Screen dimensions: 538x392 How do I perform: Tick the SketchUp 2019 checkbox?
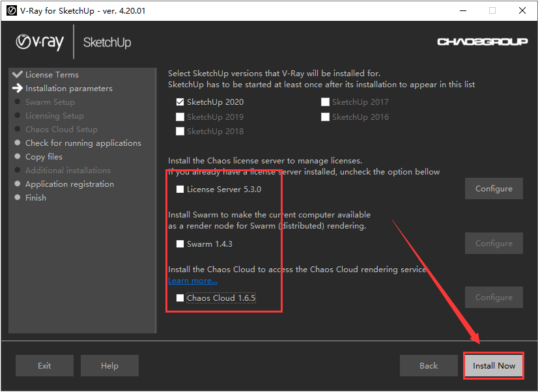[180, 117]
